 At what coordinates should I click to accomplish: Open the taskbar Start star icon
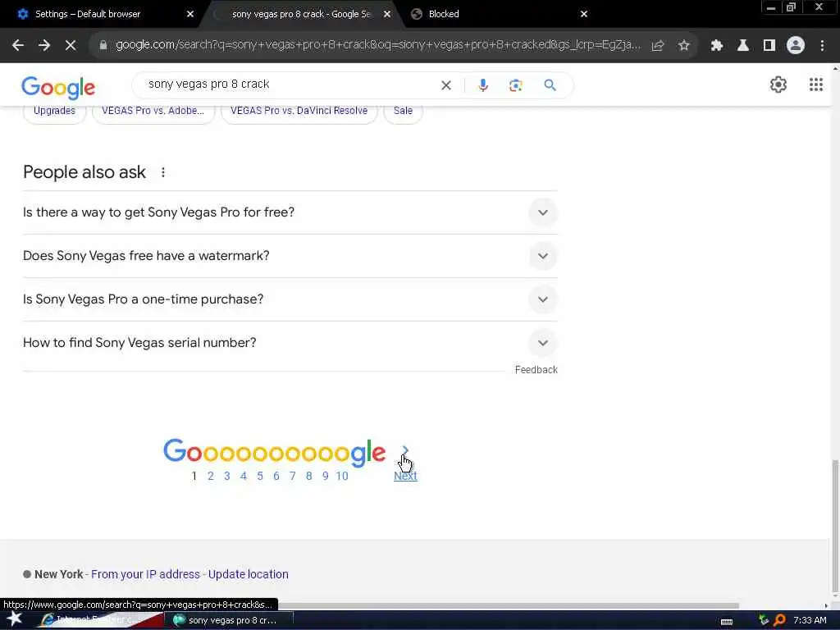(x=15, y=619)
